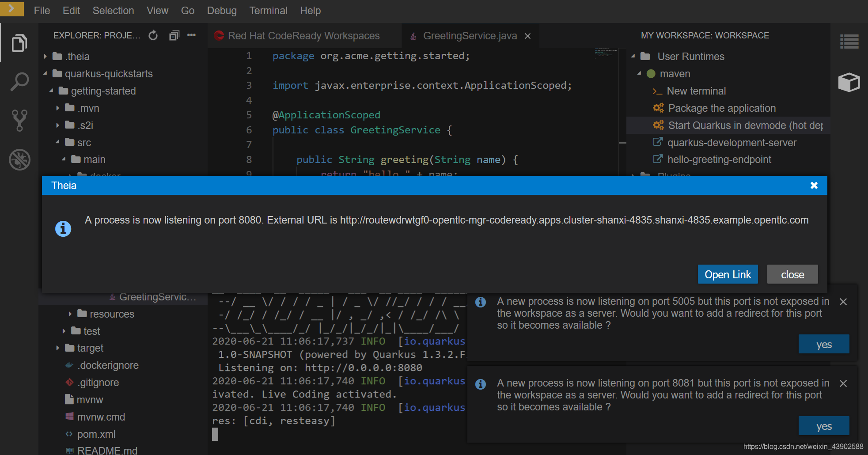This screenshot has height=455, width=868.
Task: Click the New terminal prompt icon
Action: pyautogui.click(x=657, y=91)
